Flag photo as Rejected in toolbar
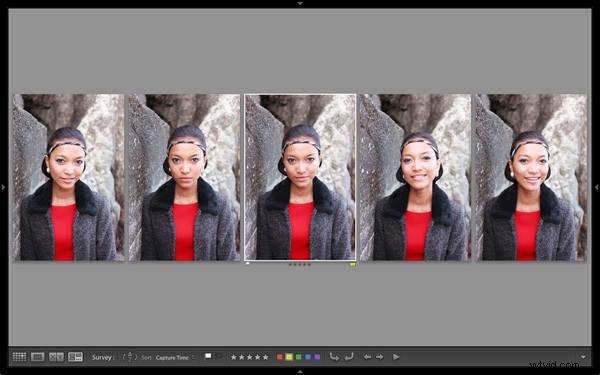600x375 pixels. tap(219, 357)
